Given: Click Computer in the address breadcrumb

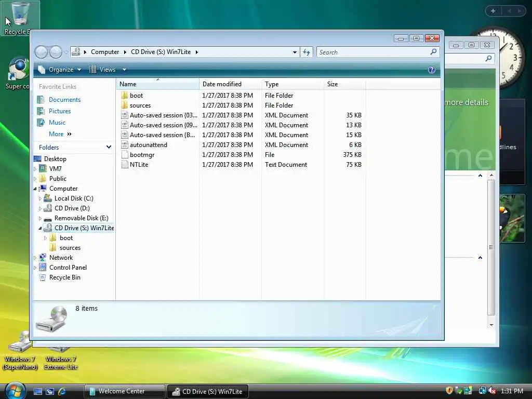Looking at the screenshot, I should point(105,52).
